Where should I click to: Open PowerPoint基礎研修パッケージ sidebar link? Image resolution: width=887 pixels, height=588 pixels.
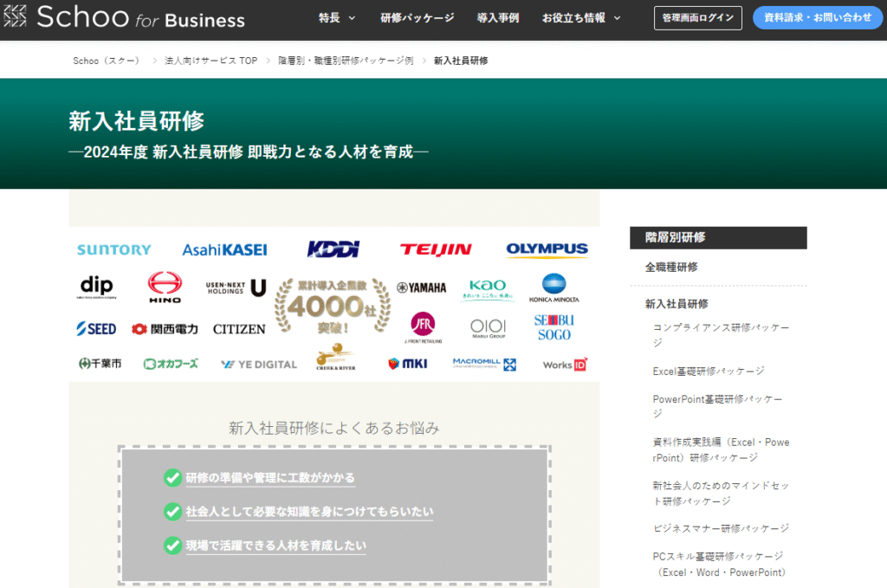pyautogui.click(x=718, y=406)
